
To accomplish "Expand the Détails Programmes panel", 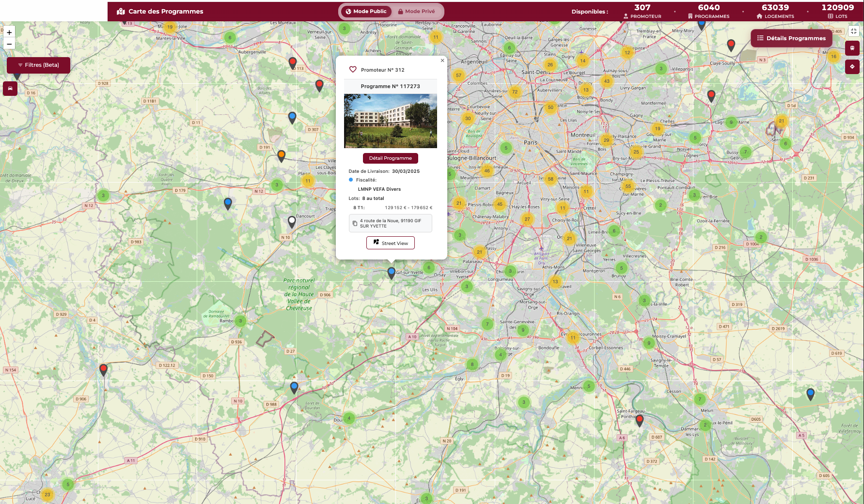I will pos(791,38).
